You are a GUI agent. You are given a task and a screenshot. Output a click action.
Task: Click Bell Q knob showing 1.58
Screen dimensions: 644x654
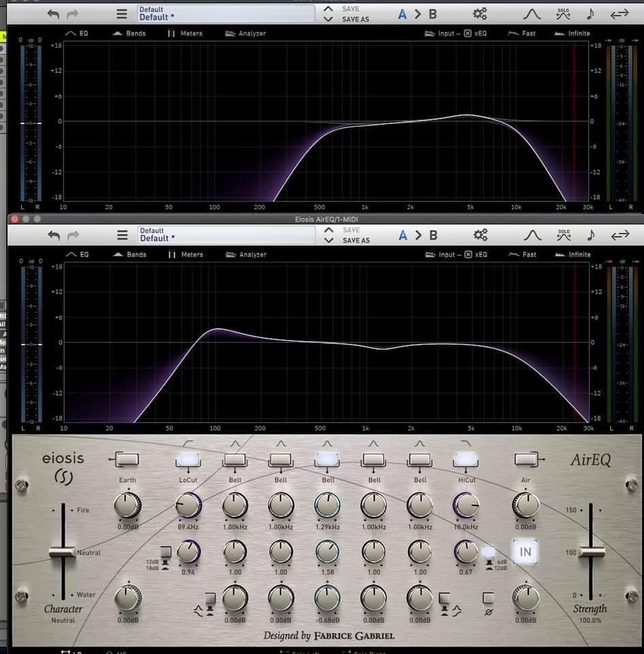click(x=327, y=552)
